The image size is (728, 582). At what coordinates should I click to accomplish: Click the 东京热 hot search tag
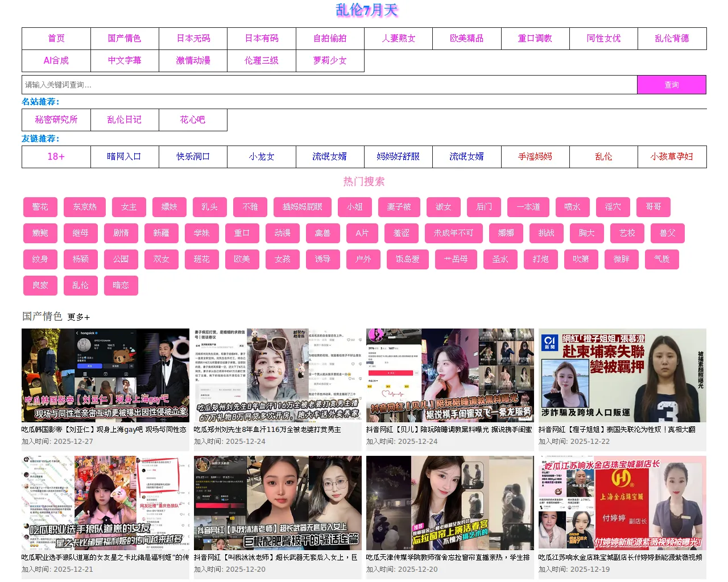tap(85, 207)
